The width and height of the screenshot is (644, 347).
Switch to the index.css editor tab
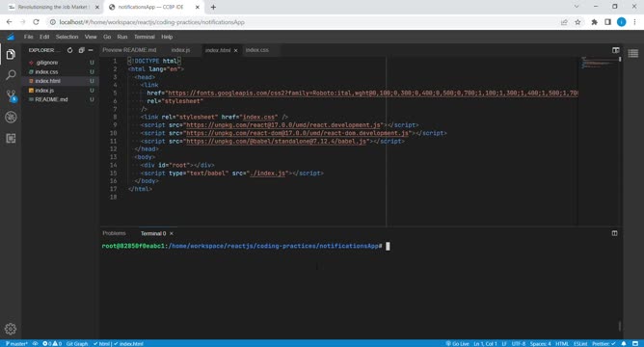point(257,50)
